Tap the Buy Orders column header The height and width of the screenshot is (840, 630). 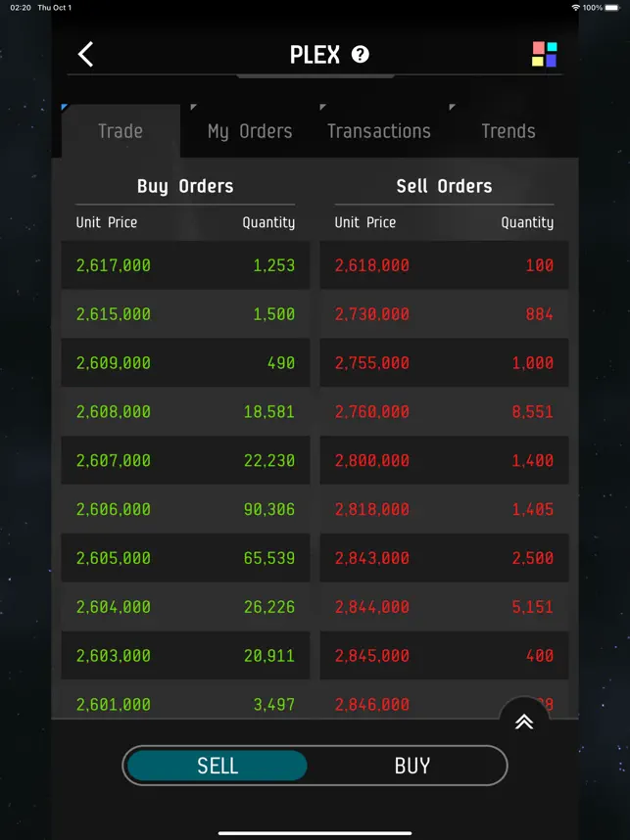click(185, 186)
